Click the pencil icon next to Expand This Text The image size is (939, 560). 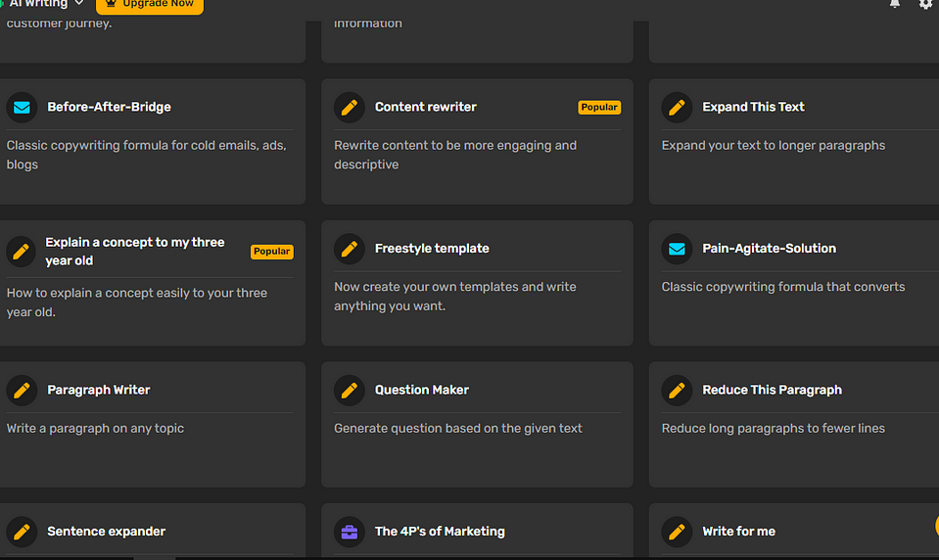tap(677, 107)
